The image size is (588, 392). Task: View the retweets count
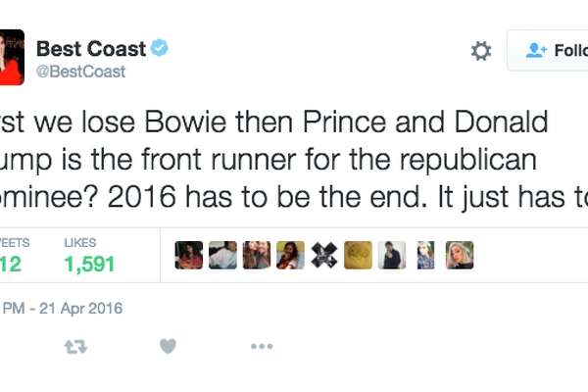click(x=11, y=264)
